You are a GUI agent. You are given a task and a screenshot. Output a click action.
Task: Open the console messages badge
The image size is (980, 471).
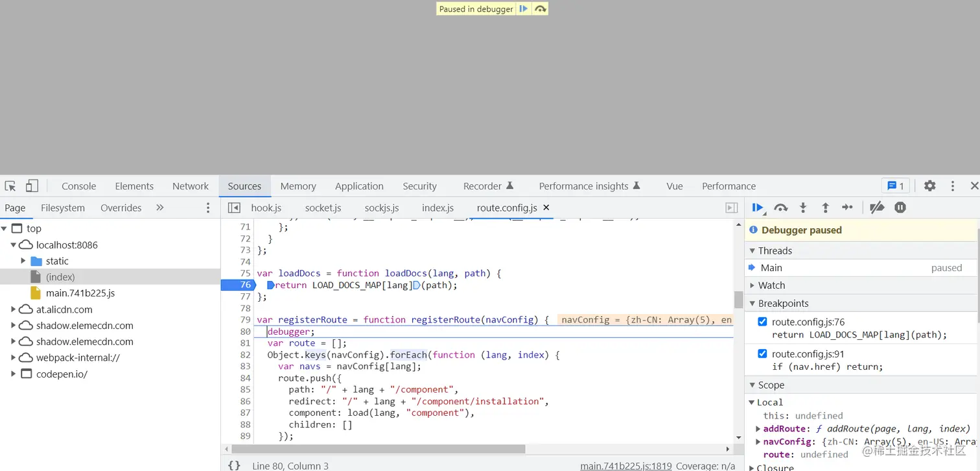[x=896, y=186]
